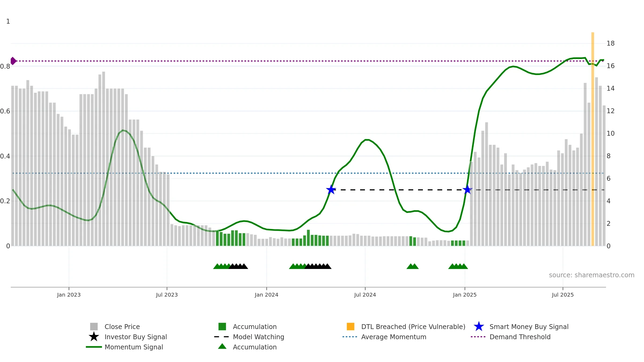Click the Jan 2023 x-axis label
This screenshot has width=644, height=362.
point(69,295)
